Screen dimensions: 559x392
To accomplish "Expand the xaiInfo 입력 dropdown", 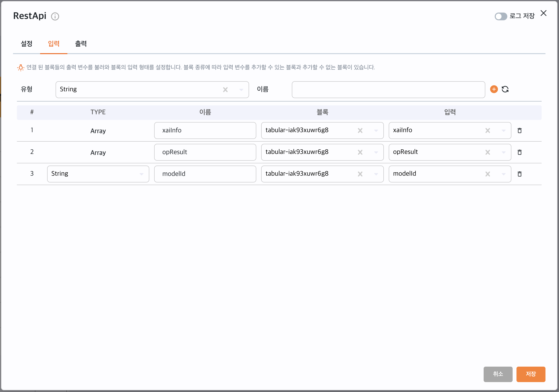I will pos(503,131).
